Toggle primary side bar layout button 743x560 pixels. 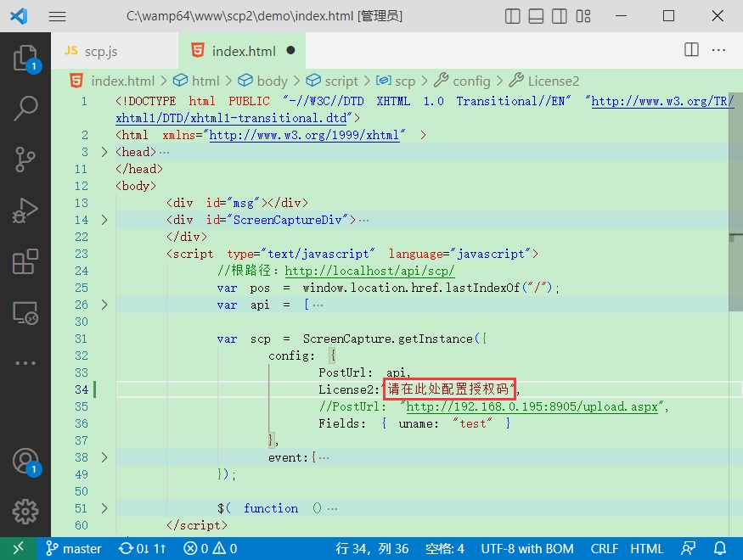[x=513, y=16]
